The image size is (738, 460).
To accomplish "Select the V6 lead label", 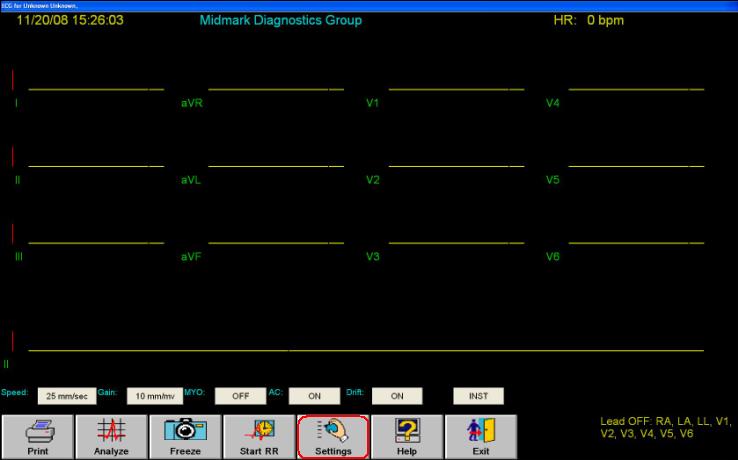I will click(553, 257).
